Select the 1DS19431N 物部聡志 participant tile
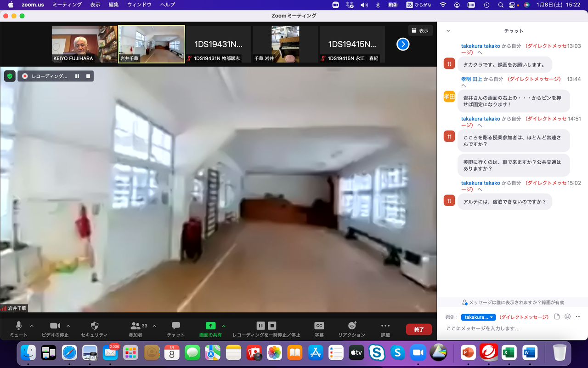 218,44
